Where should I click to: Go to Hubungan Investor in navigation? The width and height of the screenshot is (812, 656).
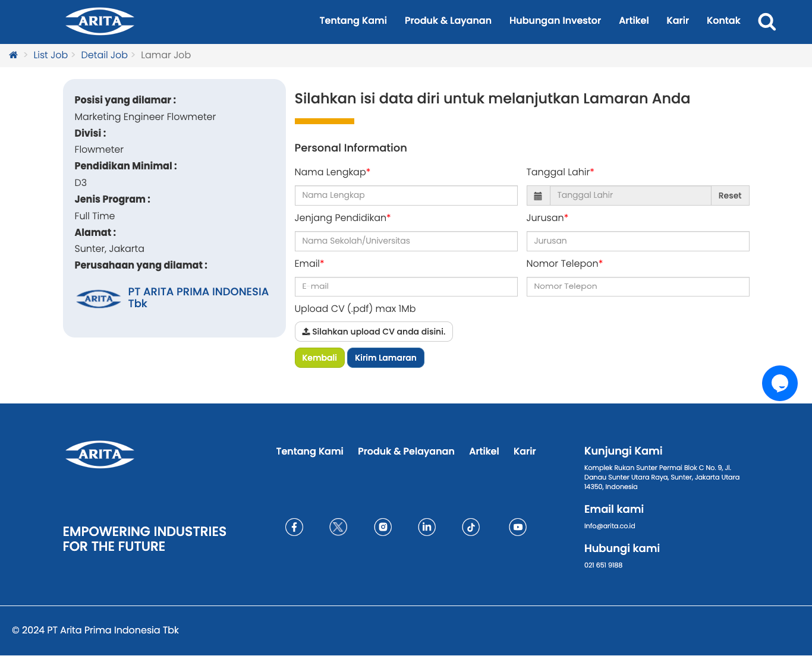(555, 21)
